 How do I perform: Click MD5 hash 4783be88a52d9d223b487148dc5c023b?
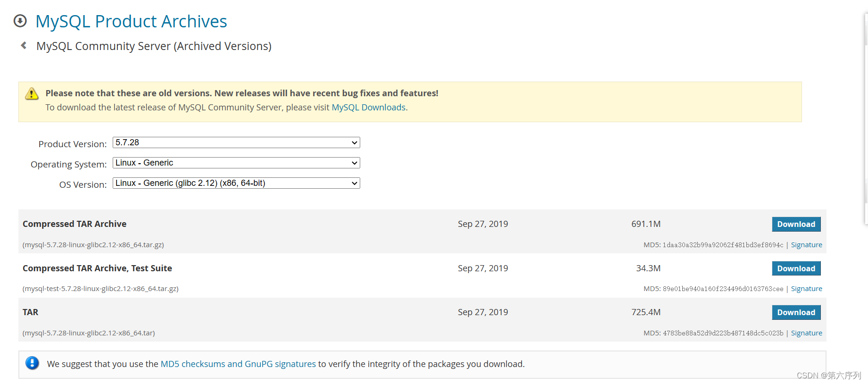coord(723,333)
